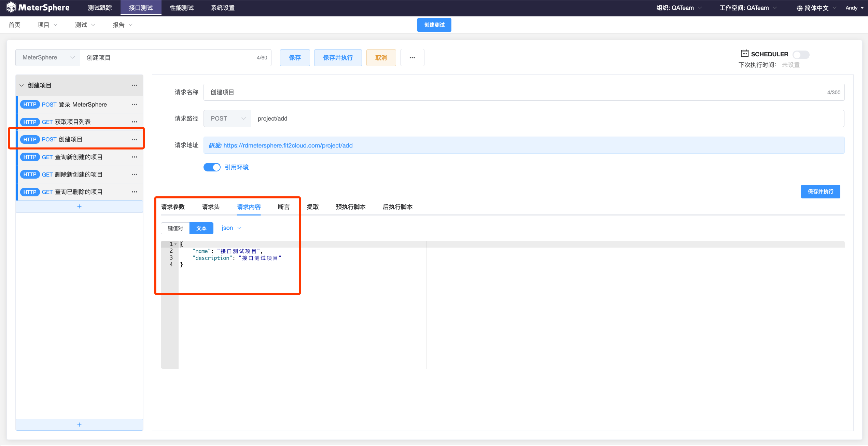The width and height of the screenshot is (868, 446).
Task: Collapse the 创建项目 scenario chevron
Action: coord(22,85)
